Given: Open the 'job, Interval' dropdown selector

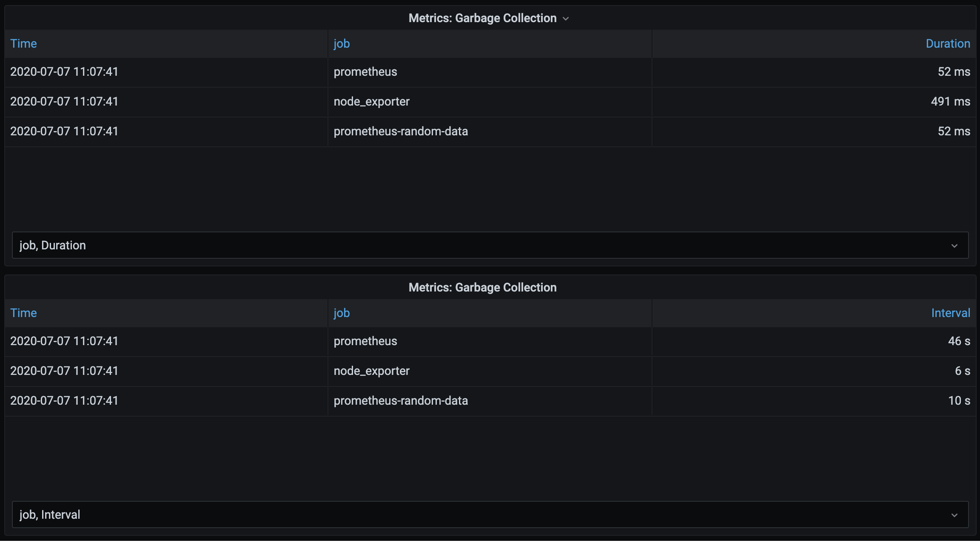Looking at the screenshot, I should pyautogui.click(x=489, y=514).
